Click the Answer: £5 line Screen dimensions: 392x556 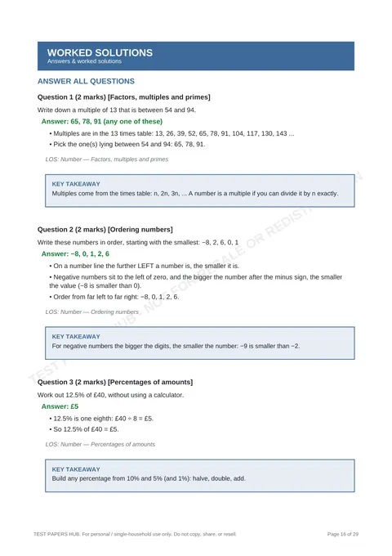tap(60, 406)
